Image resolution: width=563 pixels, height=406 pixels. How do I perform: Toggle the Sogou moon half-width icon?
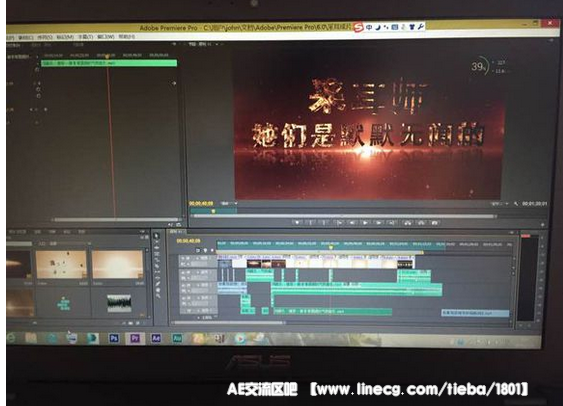tap(378, 27)
